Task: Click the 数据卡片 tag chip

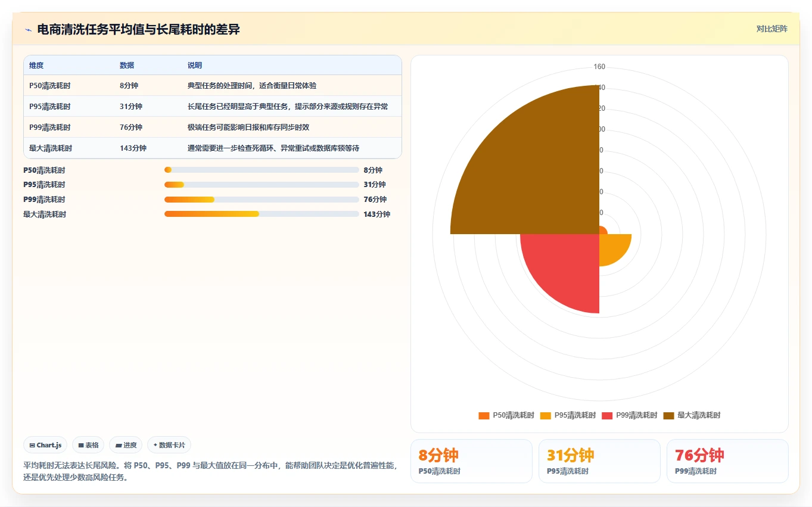Action: pos(169,445)
